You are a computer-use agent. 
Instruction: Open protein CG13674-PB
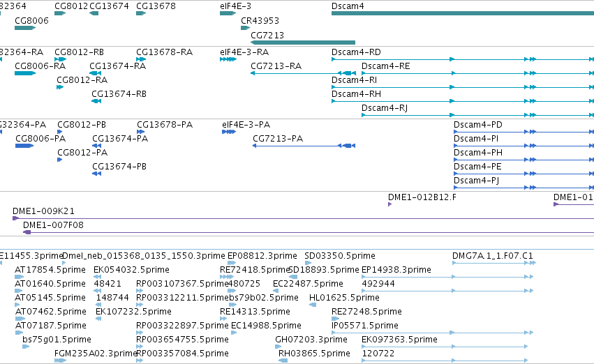coord(119,167)
